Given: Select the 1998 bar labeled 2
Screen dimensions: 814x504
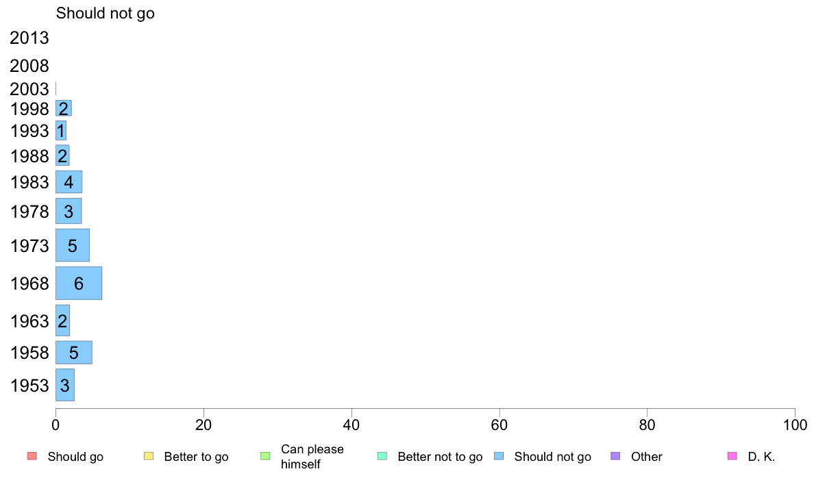Looking at the screenshot, I should pos(63,108).
